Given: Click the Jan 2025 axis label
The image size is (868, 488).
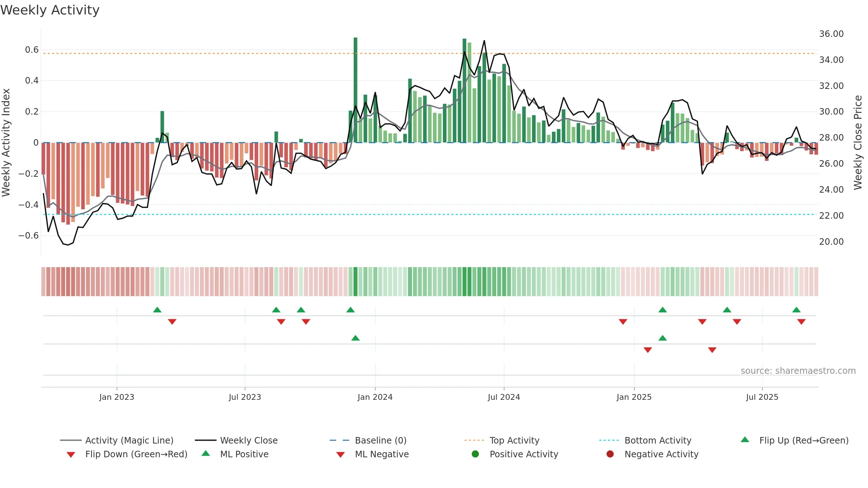Looking at the screenshot, I should (634, 397).
